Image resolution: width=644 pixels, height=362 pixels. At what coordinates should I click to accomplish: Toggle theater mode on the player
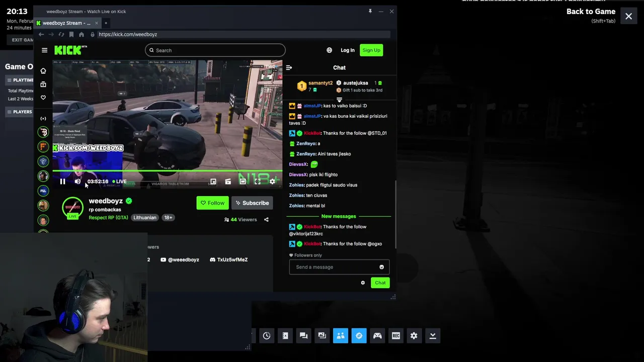point(243,182)
